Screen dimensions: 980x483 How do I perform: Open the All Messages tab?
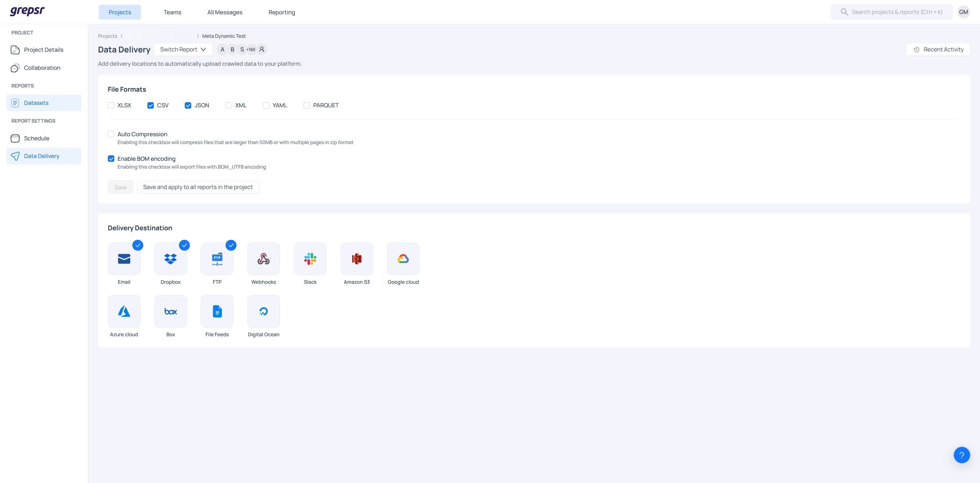[225, 12]
